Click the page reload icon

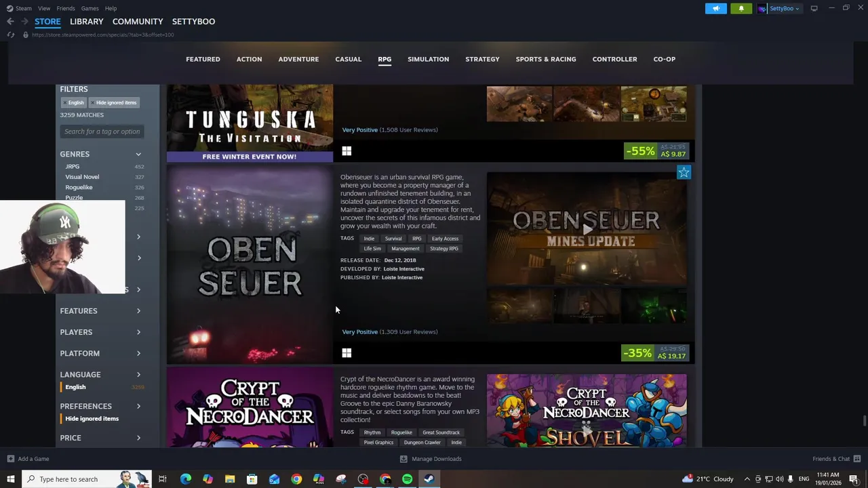point(10,35)
